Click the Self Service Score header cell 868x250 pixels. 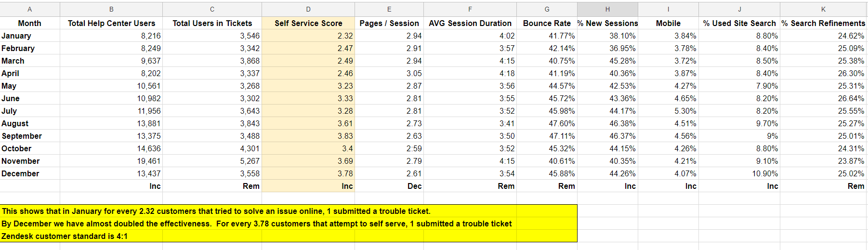coord(308,23)
